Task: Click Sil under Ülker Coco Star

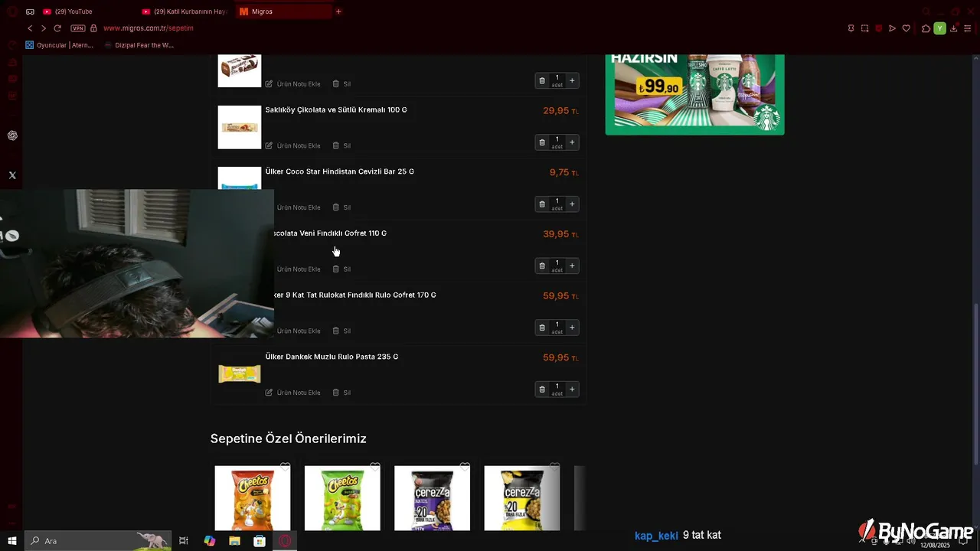Action: 341,207
